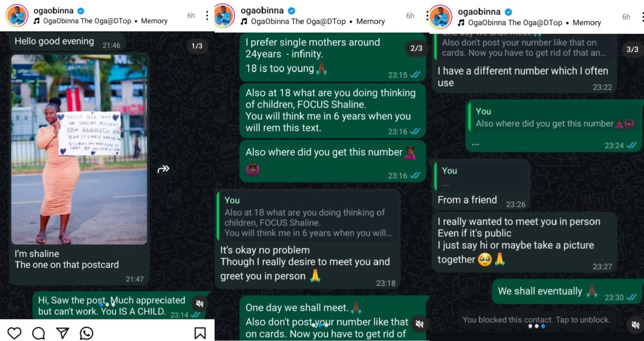Viewport: 644px width, 341px height.
Task: Tap the 1/3 slide counter
Action: tap(197, 46)
